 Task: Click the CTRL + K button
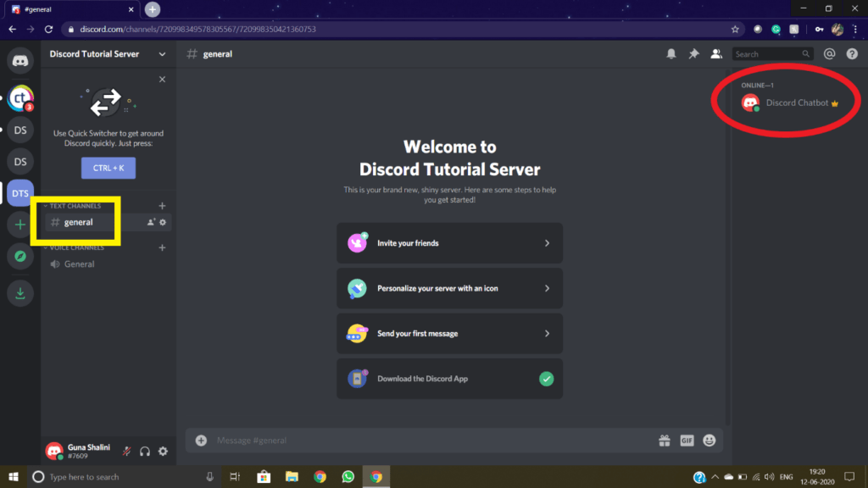click(108, 168)
